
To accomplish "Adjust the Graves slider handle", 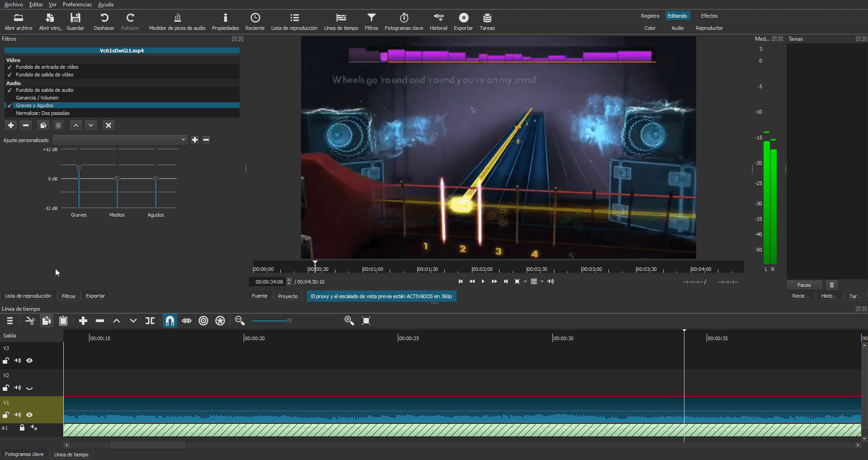I will (x=79, y=168).
